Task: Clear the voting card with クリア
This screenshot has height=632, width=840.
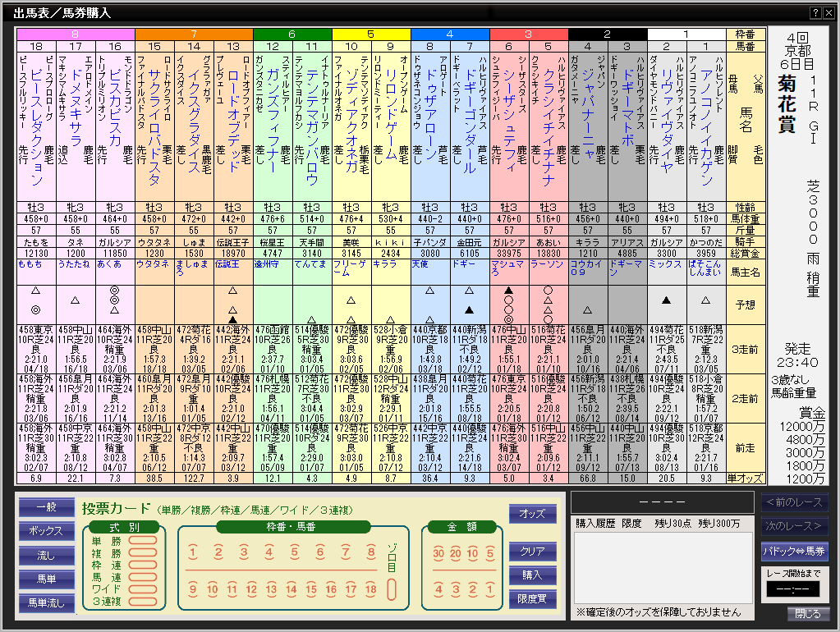Action: pos(533,551)
